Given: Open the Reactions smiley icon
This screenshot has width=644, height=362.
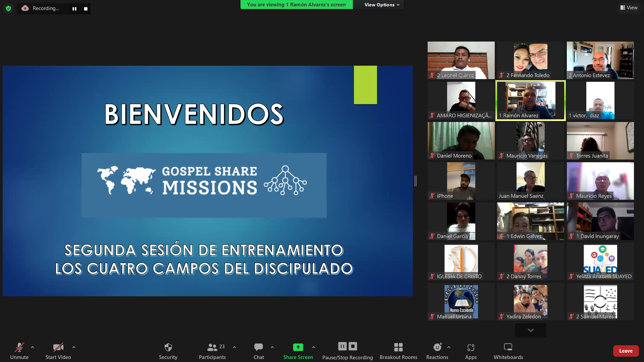Looking at the screenshot, I should point(437,347).
